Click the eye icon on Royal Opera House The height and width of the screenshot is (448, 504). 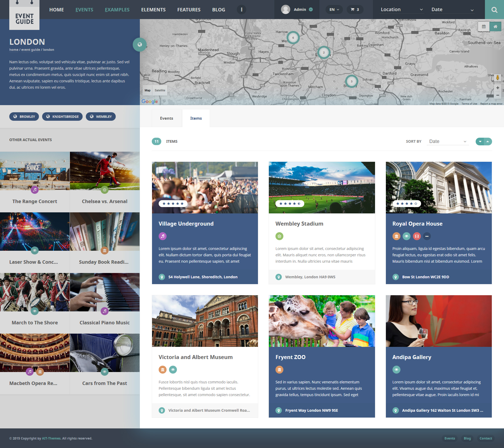[407, 236]
